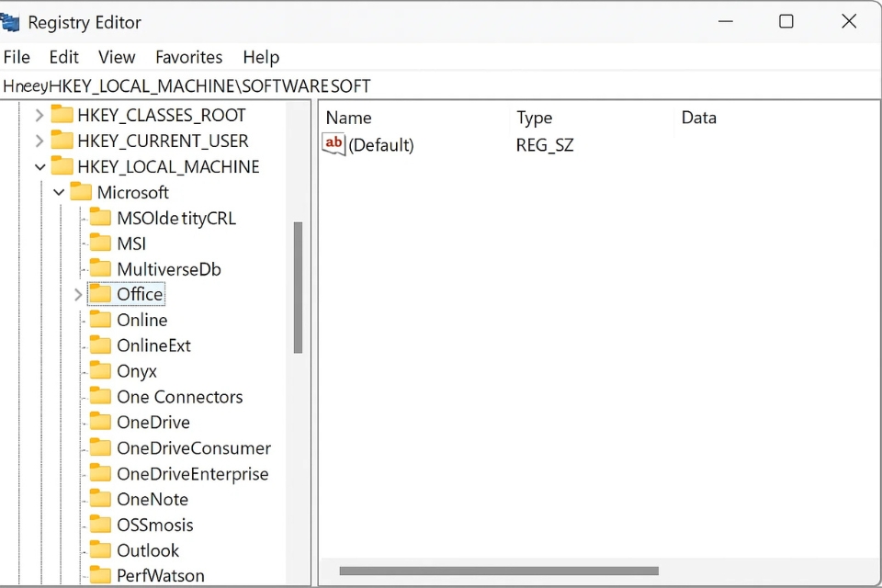The width and height of the screenshot is (882, 588).
Task: Click the OneDrive folder icon
Action: click(x=100, y=423)
